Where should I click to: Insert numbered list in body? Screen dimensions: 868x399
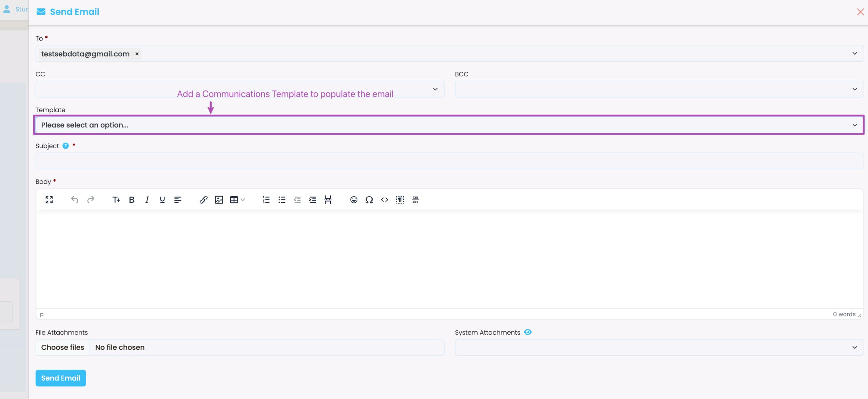point(266,200)
